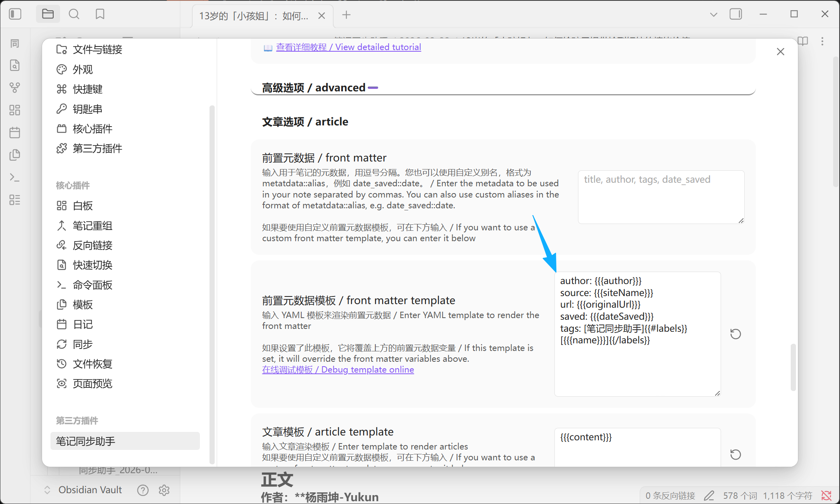Click the sync status icon in status bar

[x=826, y=496]
